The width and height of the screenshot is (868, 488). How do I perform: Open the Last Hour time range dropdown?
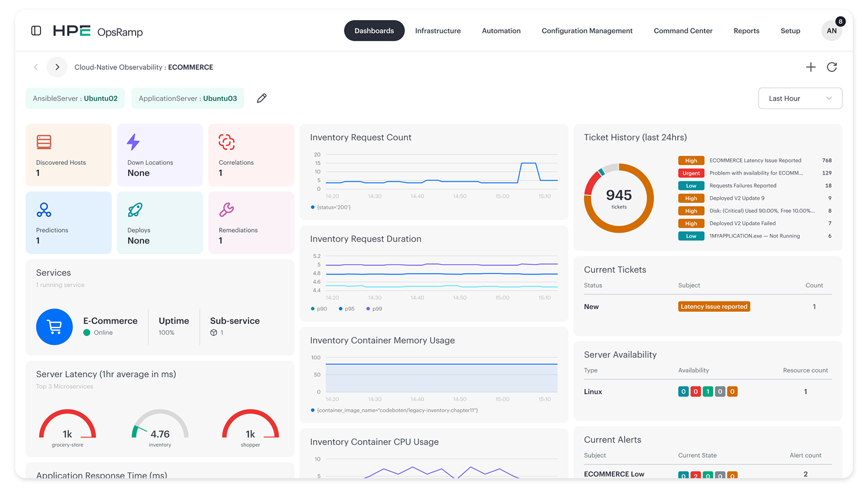click(800, 98)
